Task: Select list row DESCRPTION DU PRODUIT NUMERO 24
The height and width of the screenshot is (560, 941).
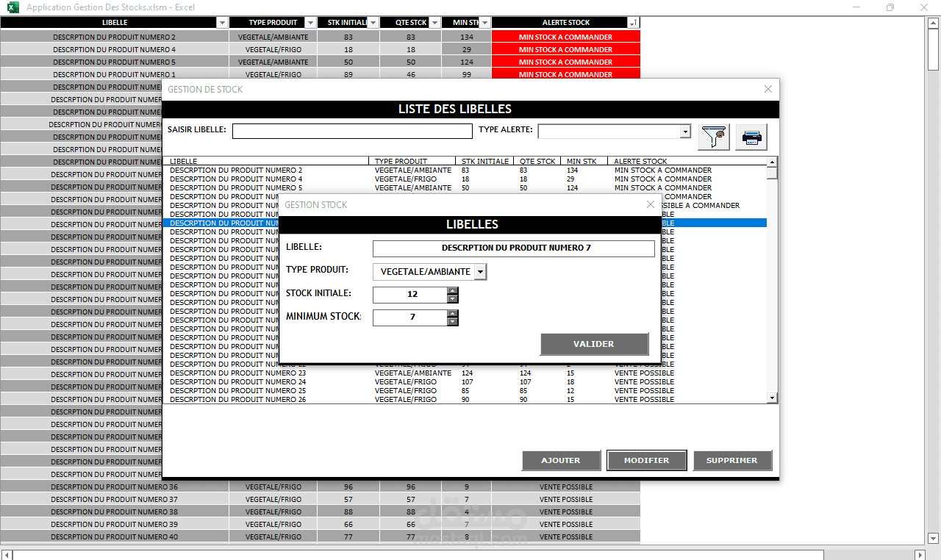Action: click(465, 381)
